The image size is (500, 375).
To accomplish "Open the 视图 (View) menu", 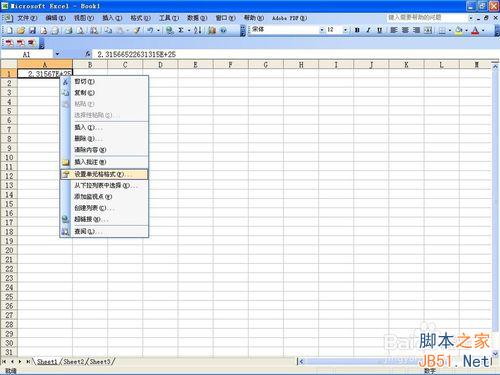I will tap(84, 18).
